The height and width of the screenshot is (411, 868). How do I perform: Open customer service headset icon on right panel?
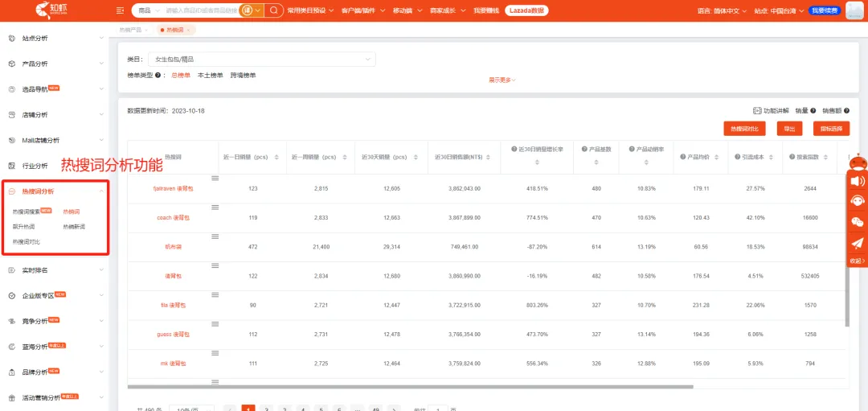[x=857, y=201]
